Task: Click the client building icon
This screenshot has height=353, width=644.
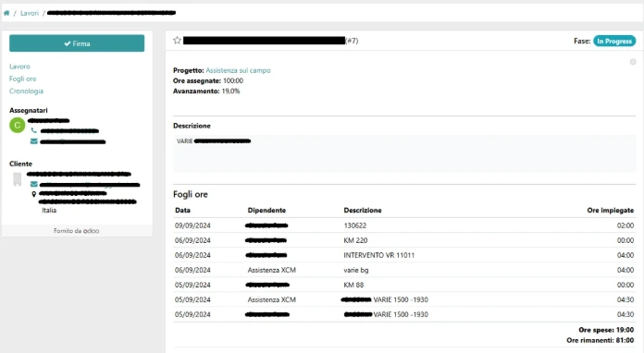Action: coord(18,179)
